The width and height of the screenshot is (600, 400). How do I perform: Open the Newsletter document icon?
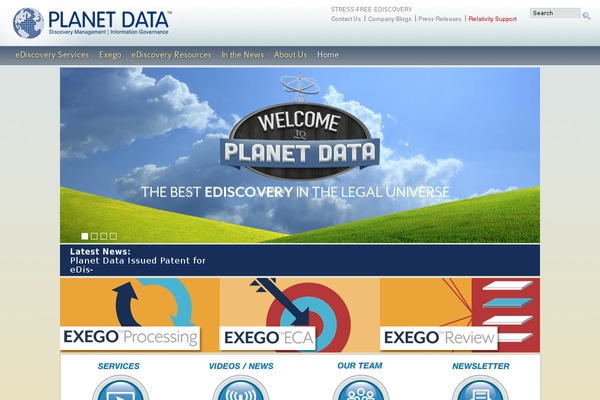(x=480, y=388)
